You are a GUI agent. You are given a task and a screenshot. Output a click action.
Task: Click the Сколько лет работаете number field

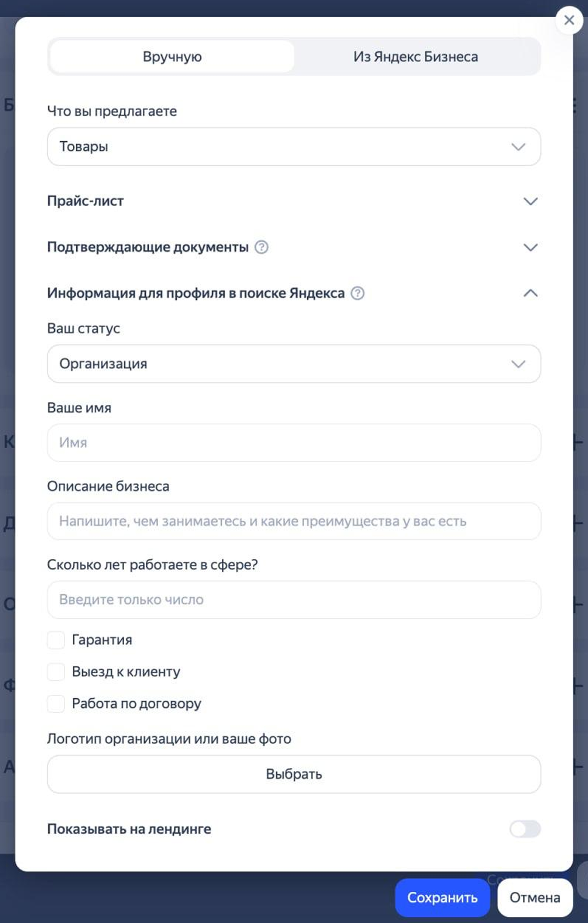(294, 599)
